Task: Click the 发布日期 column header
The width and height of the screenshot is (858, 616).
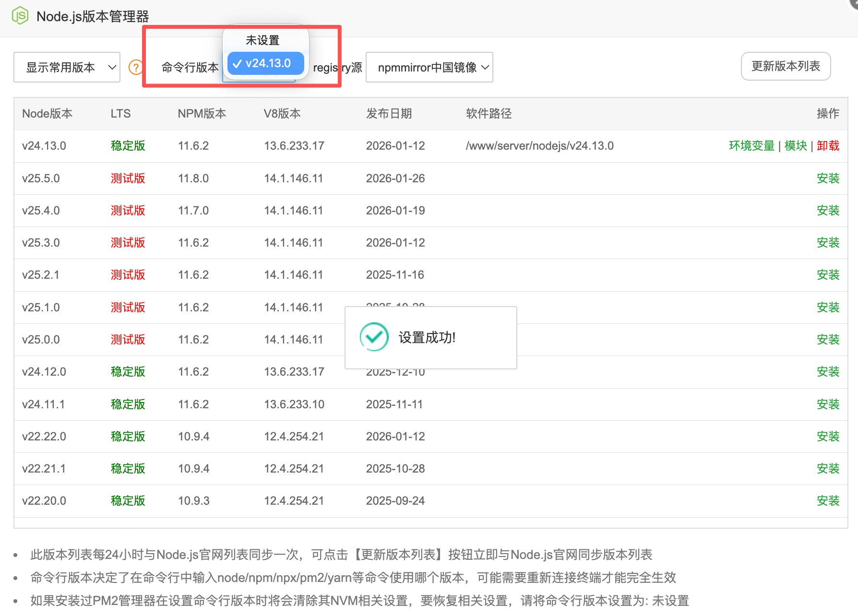Action: (389, 114)
